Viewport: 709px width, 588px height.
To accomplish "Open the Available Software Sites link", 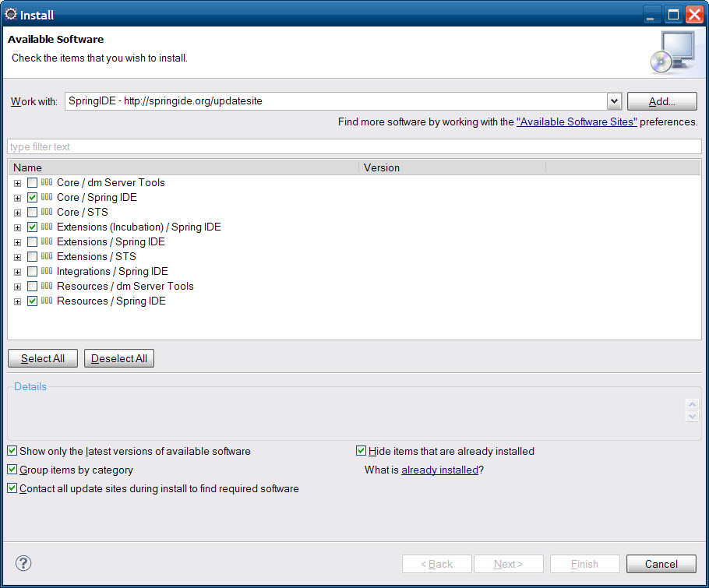I will [577, 122].
